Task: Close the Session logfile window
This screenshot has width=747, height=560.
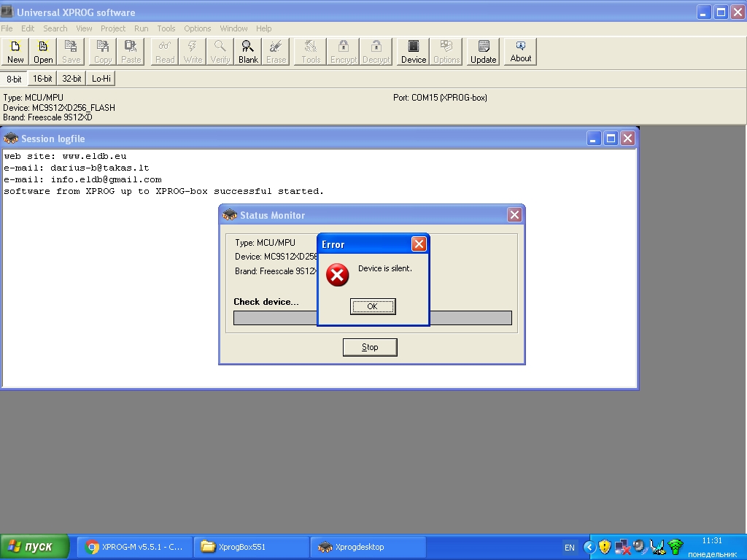Action: tap(627, 139)
